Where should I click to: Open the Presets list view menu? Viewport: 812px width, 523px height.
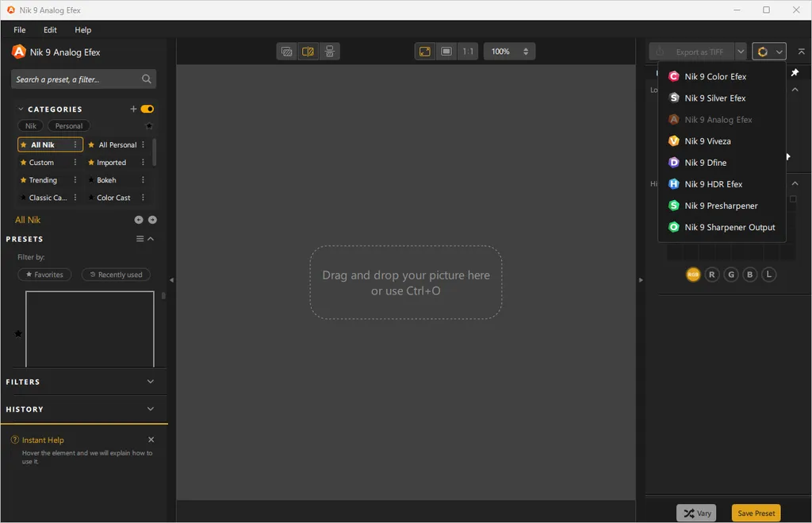140,239
